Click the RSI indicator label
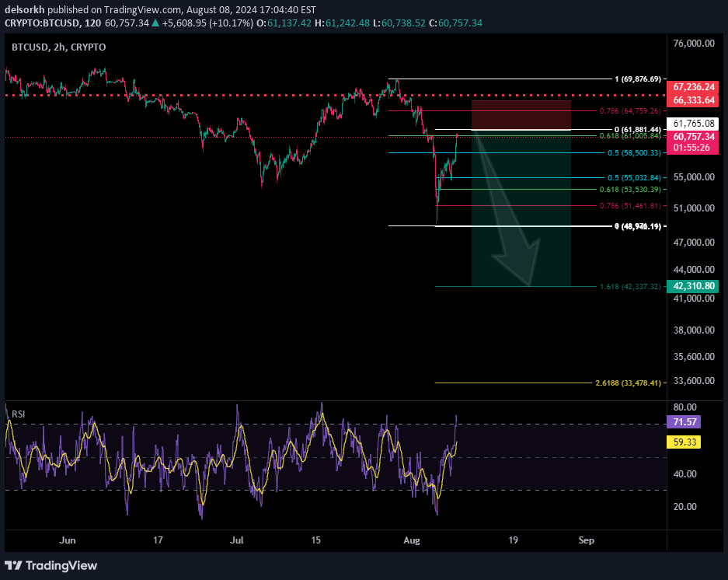 click(x=18, y=414)
